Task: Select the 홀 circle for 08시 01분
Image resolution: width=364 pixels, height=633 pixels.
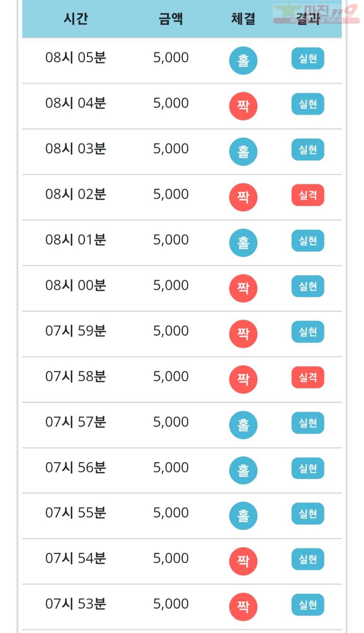Action: click(x=243, y=243)
